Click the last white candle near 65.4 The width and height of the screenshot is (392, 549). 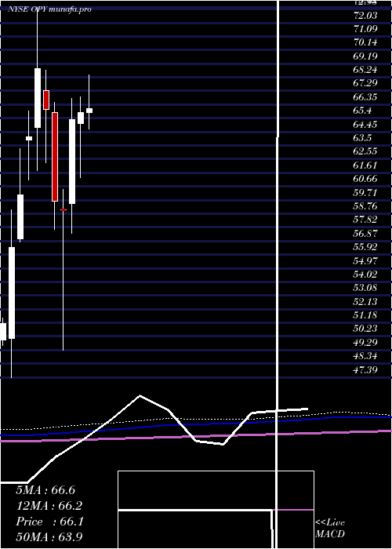[89, 111]
